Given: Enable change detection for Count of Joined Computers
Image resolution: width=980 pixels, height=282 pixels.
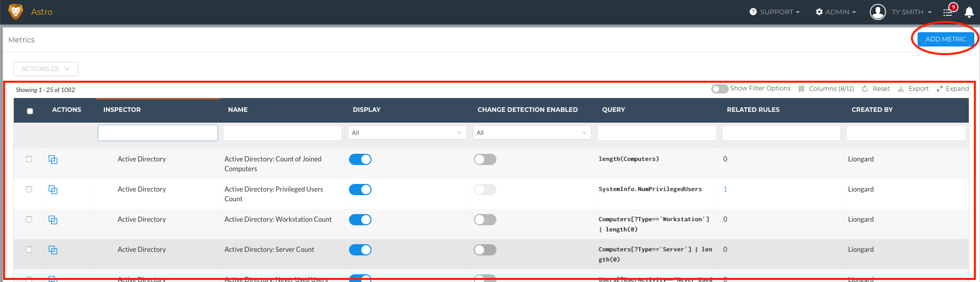Looking at the screenshot, I should tap(485, 159).
